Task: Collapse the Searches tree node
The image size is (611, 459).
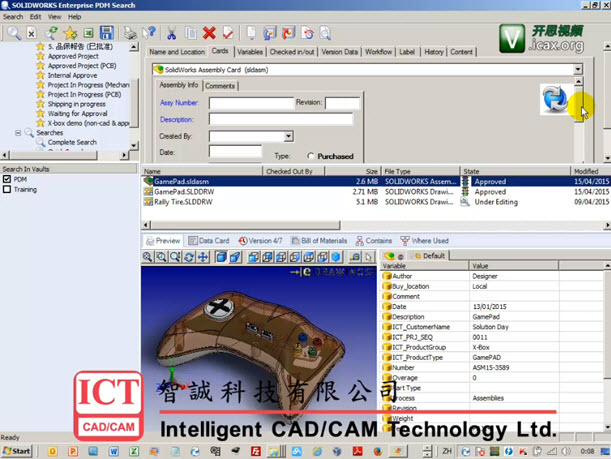Action: point(18,133)
